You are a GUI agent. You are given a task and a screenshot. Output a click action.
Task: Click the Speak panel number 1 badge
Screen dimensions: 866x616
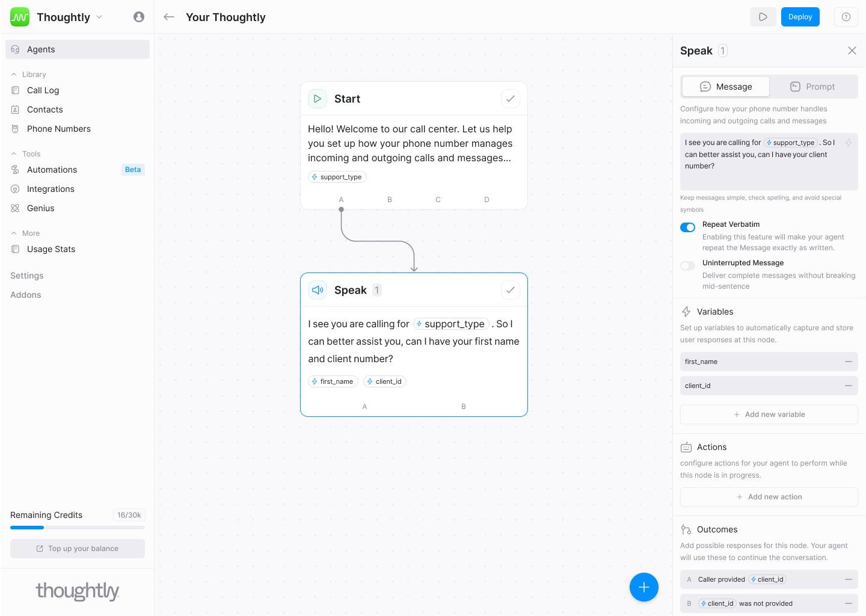(x=723, y=51)
